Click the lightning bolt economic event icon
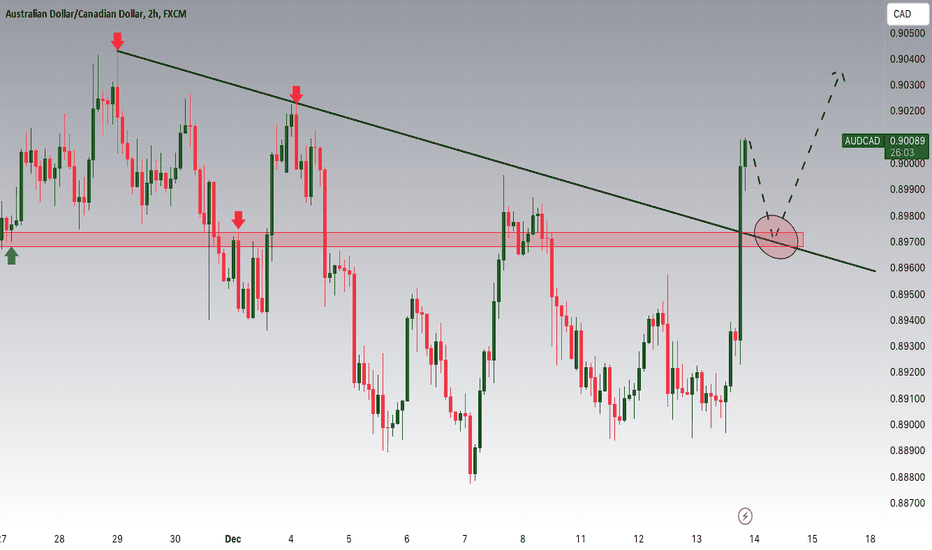932x550 pixels. point(745,516)
